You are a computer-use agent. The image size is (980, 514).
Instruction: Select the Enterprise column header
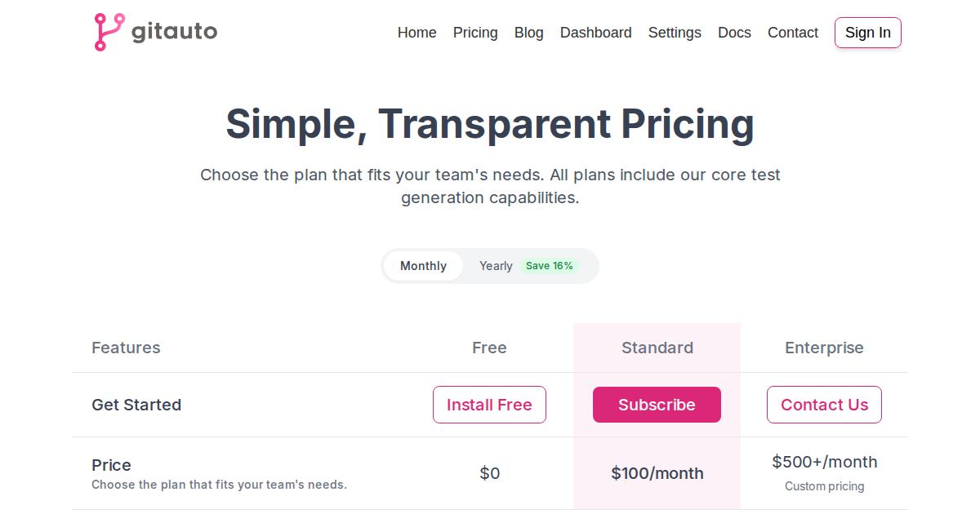(x=824, y=348)
